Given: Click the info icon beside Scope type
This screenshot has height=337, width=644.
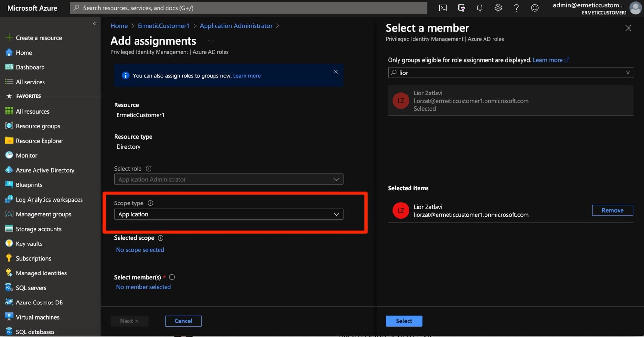Looking at the screenshot, I should tap(150, 203).
